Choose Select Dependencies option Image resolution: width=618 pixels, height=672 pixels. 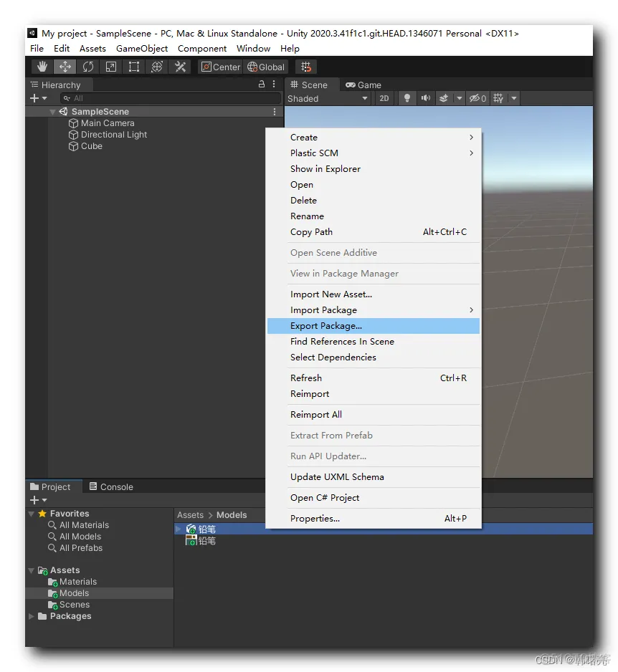coord(373,357)
